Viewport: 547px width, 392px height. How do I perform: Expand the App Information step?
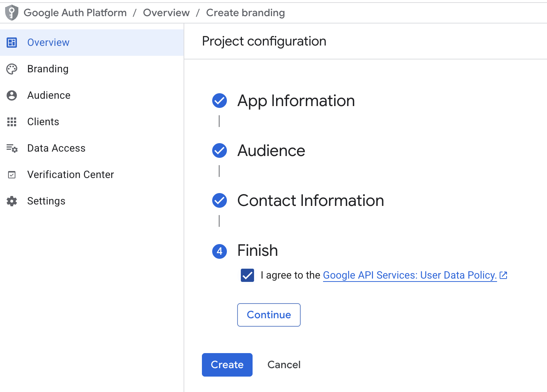(x=296, y=101)
